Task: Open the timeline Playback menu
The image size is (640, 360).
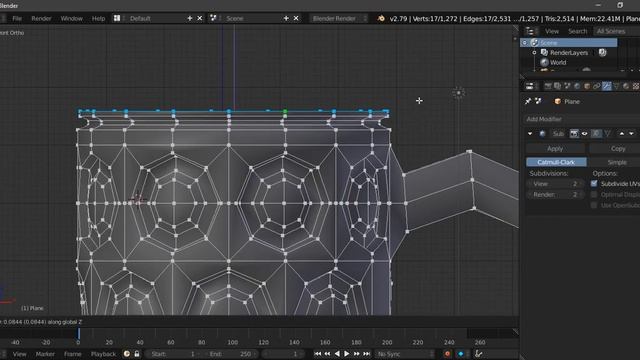Action: pos(103,354)
